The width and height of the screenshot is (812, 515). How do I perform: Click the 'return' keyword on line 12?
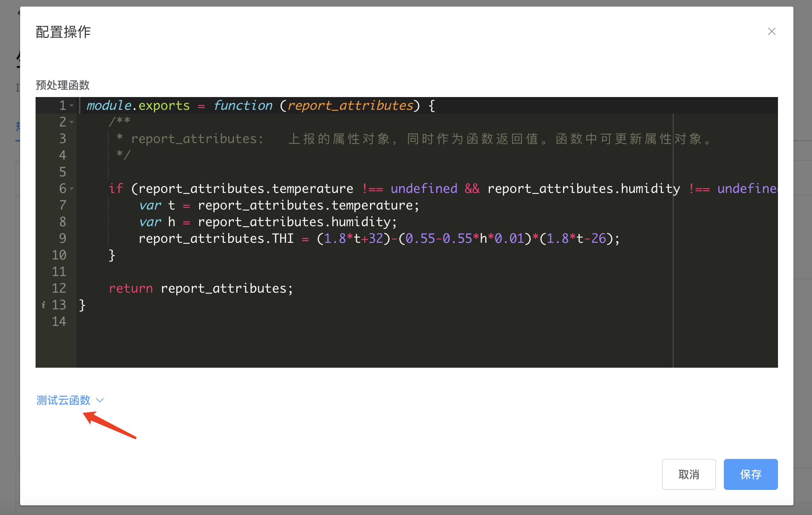click(131, 288)
